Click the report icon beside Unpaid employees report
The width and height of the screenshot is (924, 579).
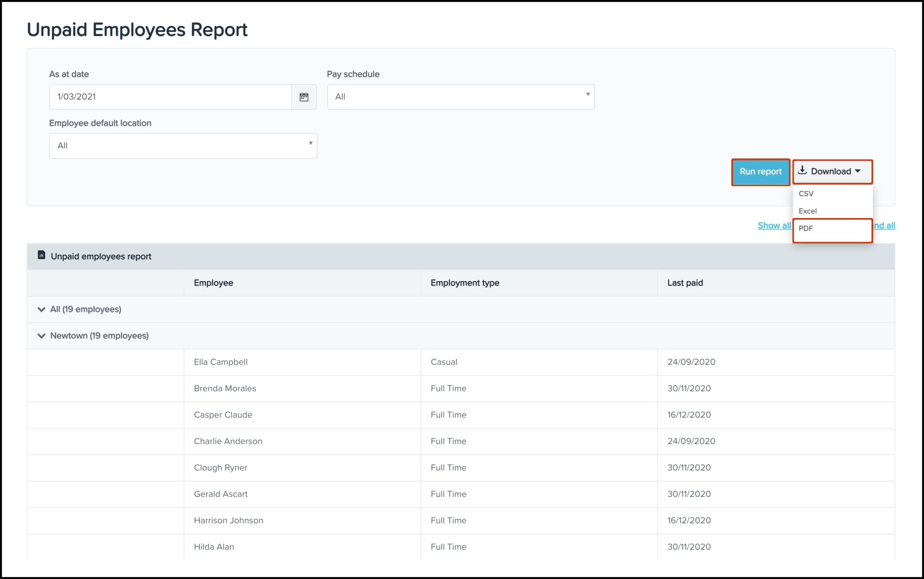pos(41,255)
